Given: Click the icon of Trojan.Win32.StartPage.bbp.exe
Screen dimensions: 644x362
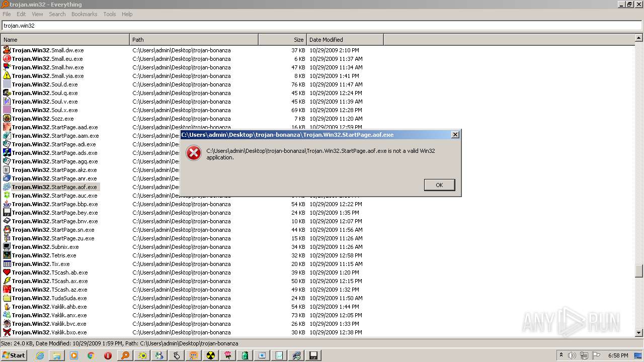Looking at the screenshot, I should point(7,204).
